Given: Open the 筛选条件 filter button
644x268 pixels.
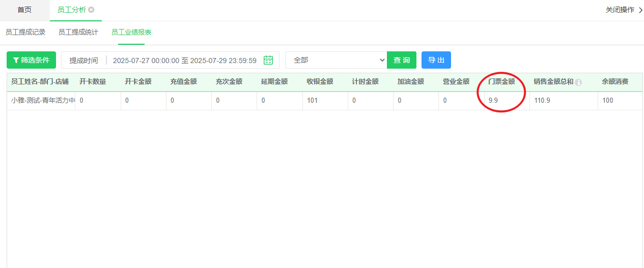Looking at the screenshot, I should [31, 60].
